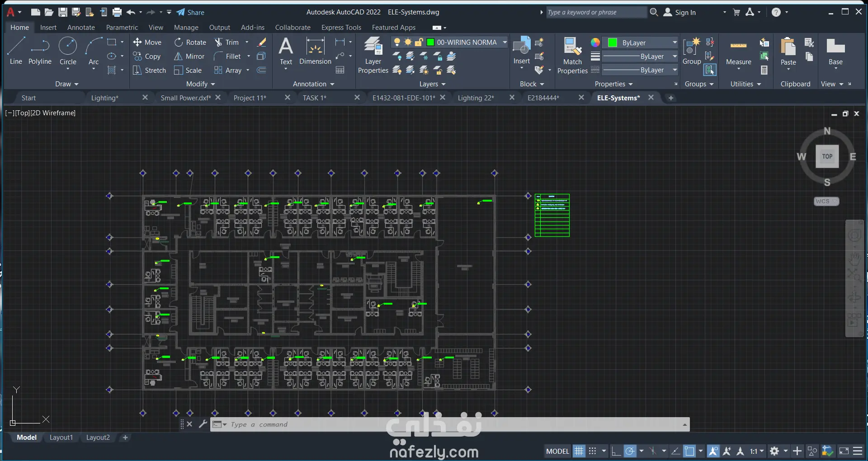Switch to the Lighting 22 drawing tab
The height and width of the screenshot is (461, 868).
tap(476, 98)
